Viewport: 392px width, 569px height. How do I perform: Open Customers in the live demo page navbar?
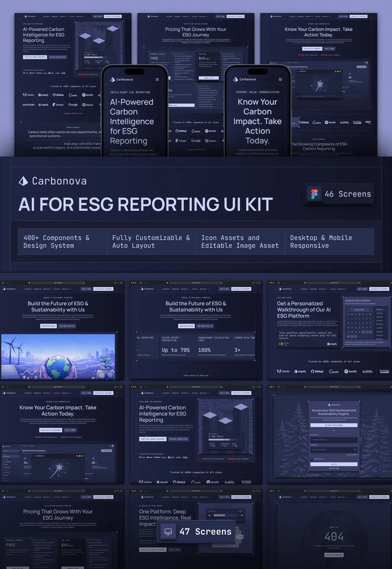[304, 289]
